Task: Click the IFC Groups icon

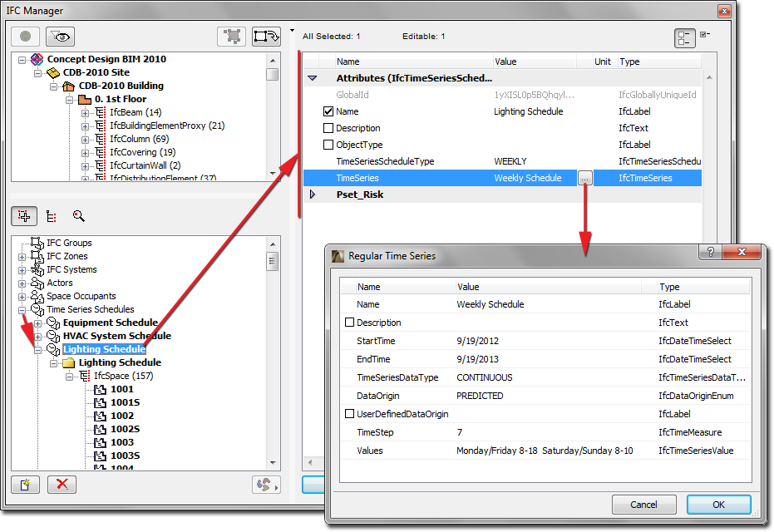Action: 37,243
